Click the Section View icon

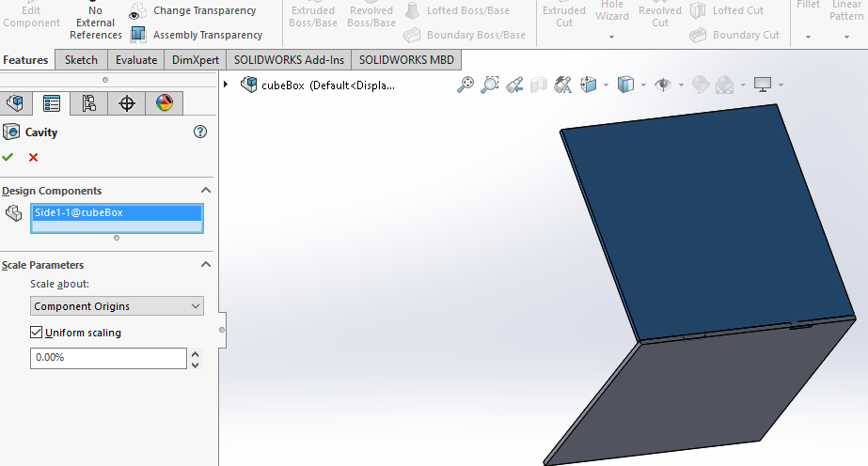(x=539, y=85)
